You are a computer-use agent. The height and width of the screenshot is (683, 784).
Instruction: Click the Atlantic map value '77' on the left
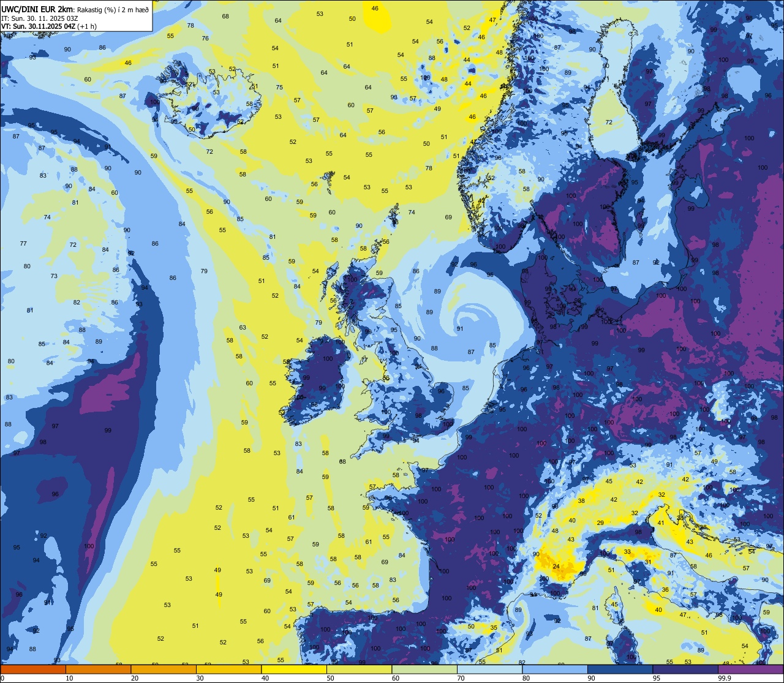click(23, 244)
